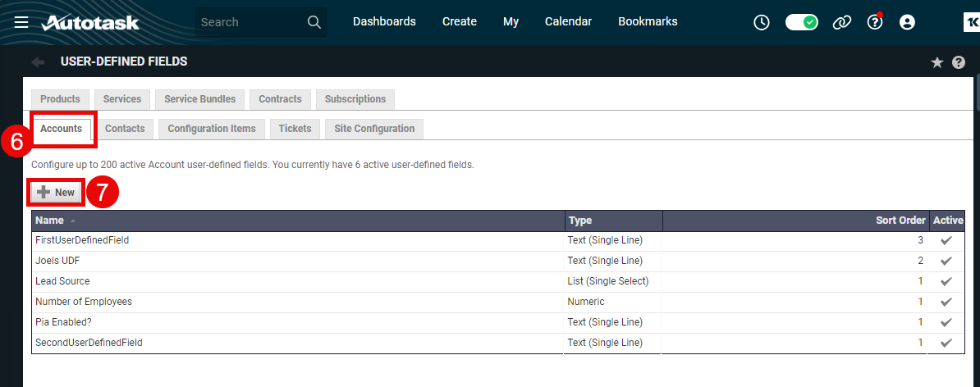
Task: Open the Calendar menu
Action: pyautogui.click(x=568, y=21)
